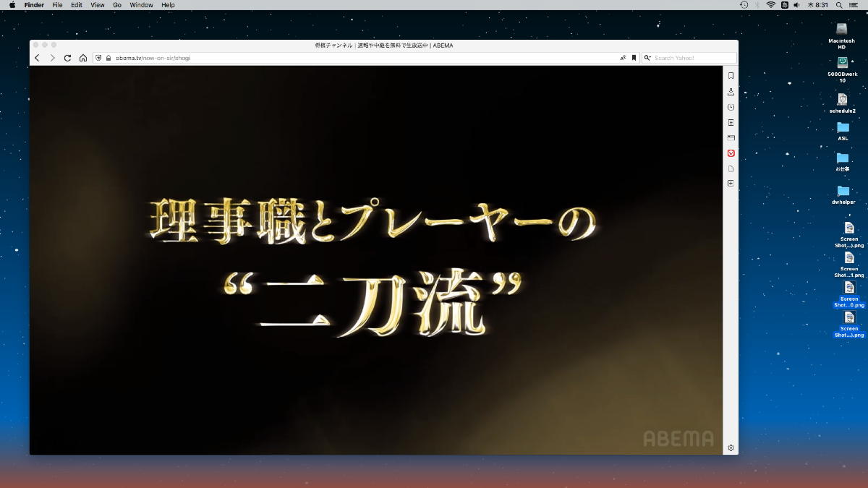The width and height of the screenshot is (868, 488).
Task: Open Time Machine menu bar icon
Action: [744, 5]
